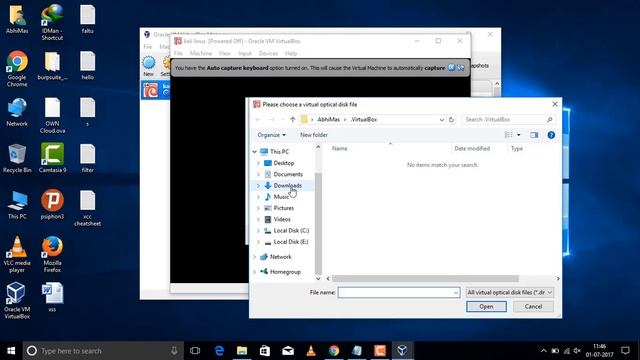Click the Cancel button in file dialog
Screen dimensions: 640x360
[533, 307]
